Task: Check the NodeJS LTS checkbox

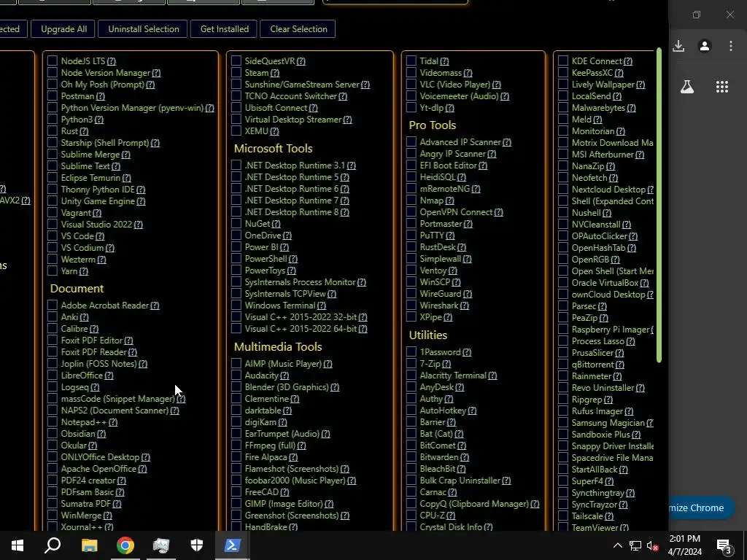Action: coord(53,61)
